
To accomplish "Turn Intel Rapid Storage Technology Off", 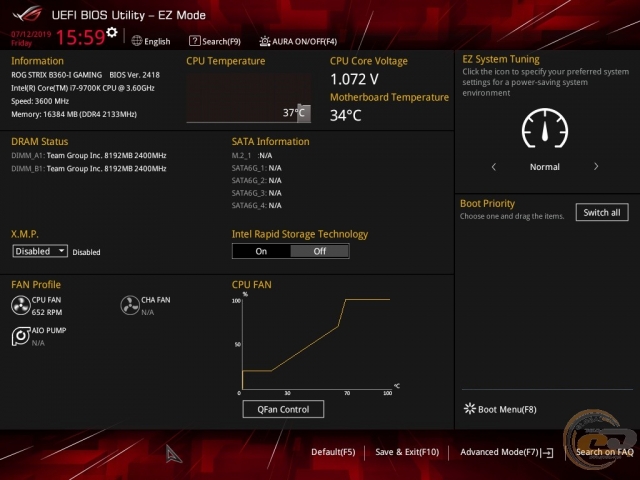I will point(320,251).
